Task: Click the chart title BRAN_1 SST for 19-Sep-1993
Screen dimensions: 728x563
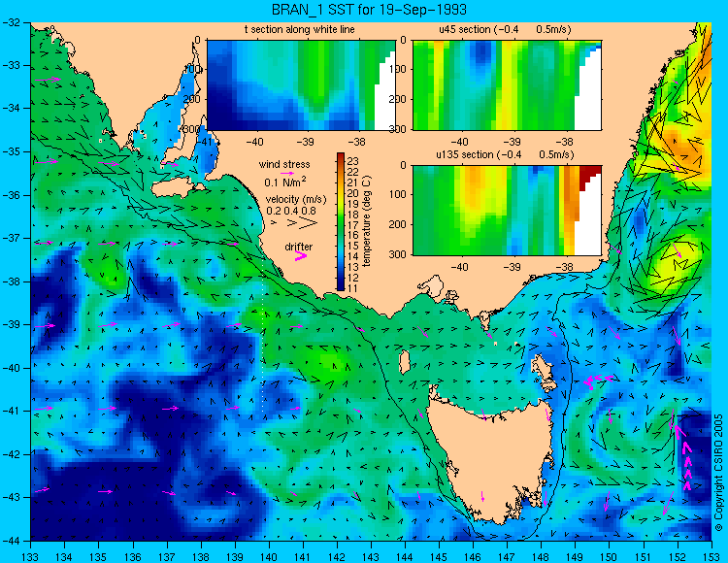Action: click(369, 10)
